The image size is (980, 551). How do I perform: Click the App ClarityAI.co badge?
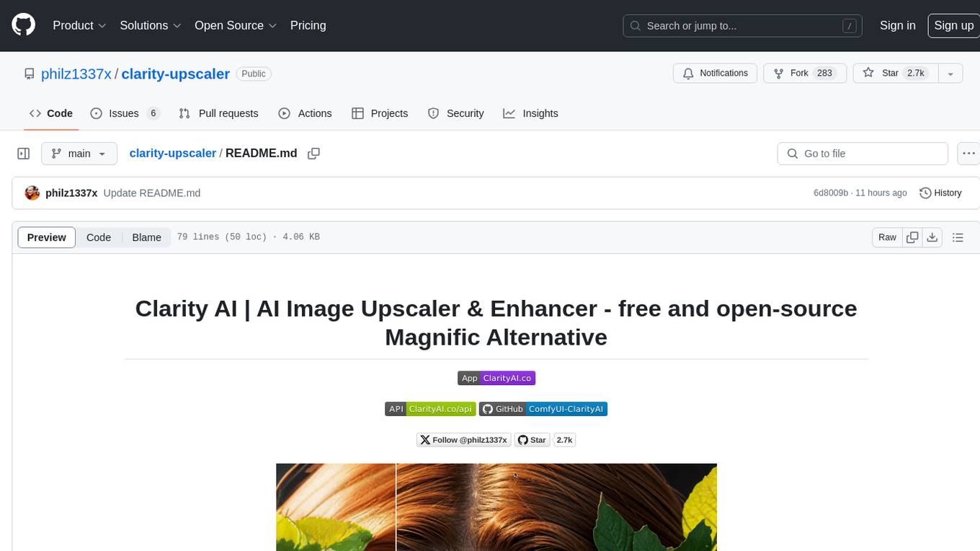pyautogui.click(x=496, y=378)
